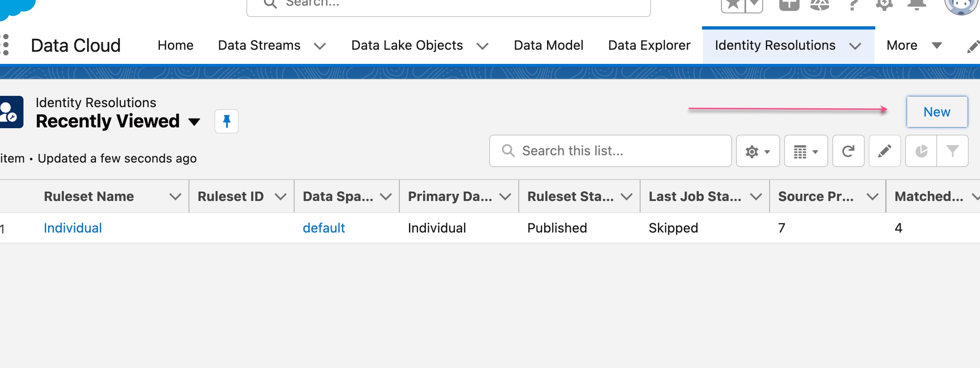Sort by the Primary Da... column
This screenshot has height=368, width=980.
point(450,197)
